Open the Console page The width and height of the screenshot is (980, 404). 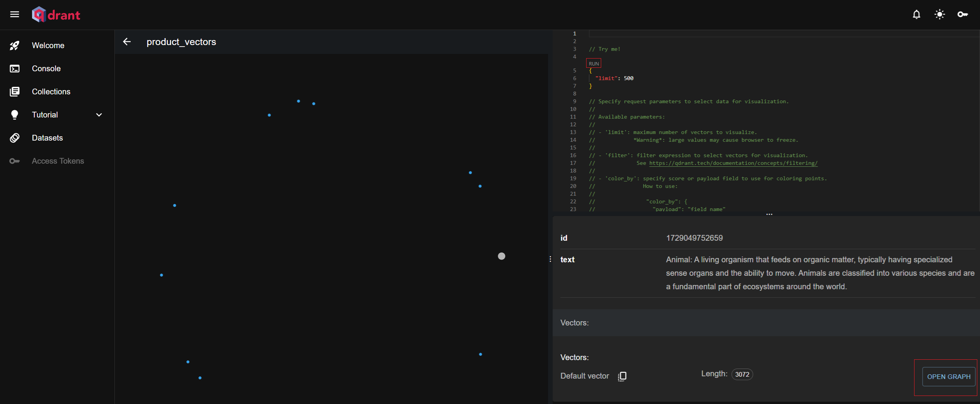[46, 69]
